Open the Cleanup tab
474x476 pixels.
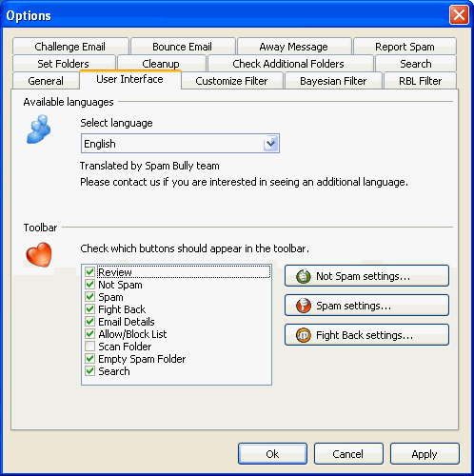coord(161,63)
